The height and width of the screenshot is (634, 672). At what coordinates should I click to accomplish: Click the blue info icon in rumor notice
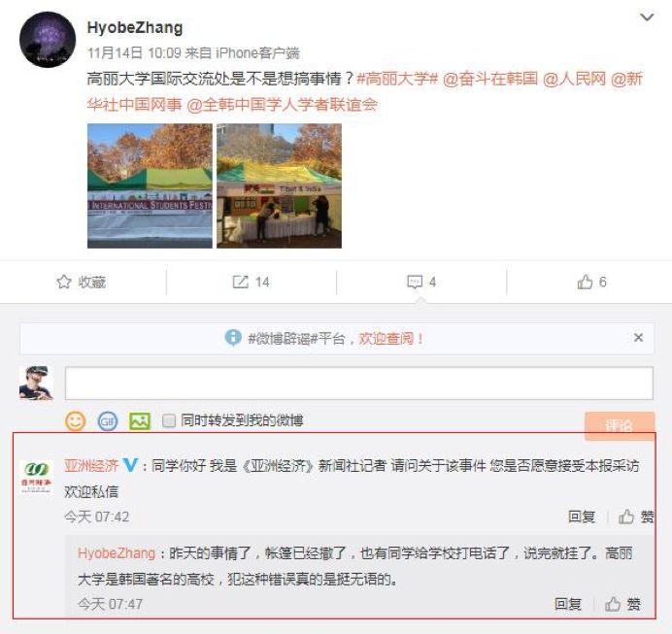(233, 338)
